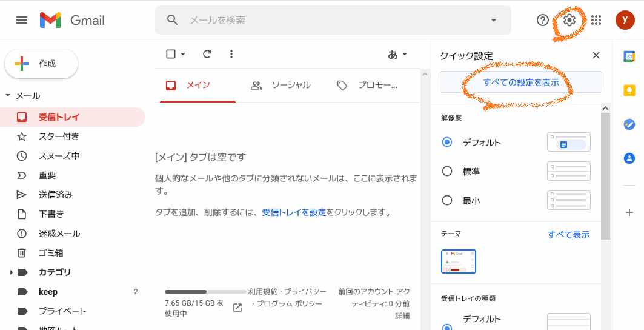The width and height of the screenshot is (644, 330).
Task: Click デフォルト density preview thumbnail
Action: [x=569, y=142]
